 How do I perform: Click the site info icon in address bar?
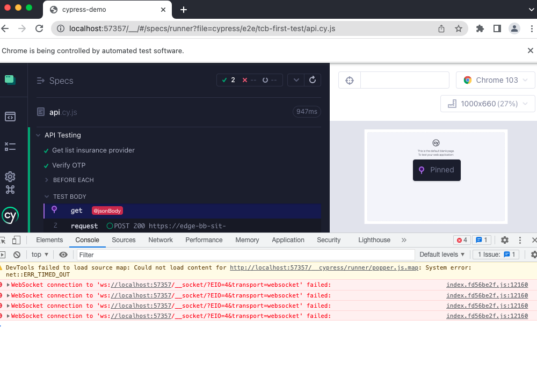click(x=61, y=29)
